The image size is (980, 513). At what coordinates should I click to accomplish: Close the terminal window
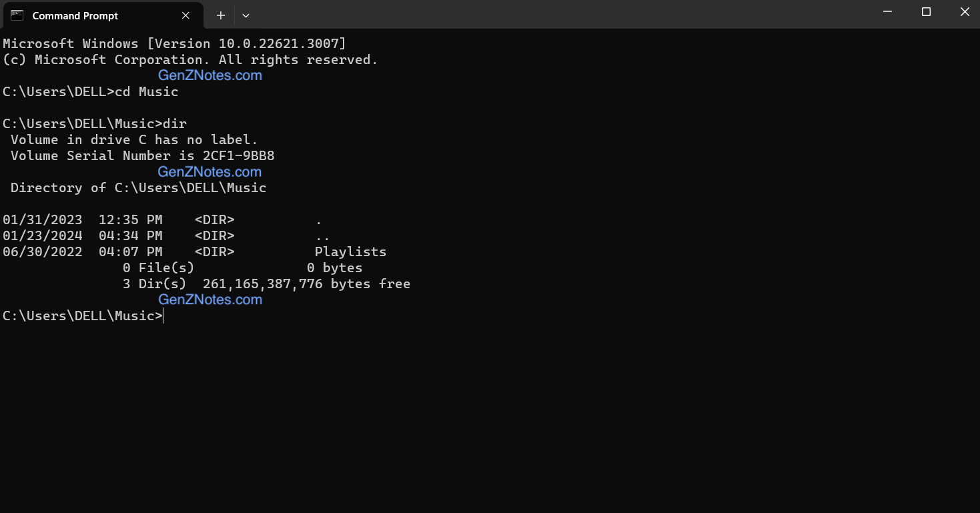tap(965, 12)
